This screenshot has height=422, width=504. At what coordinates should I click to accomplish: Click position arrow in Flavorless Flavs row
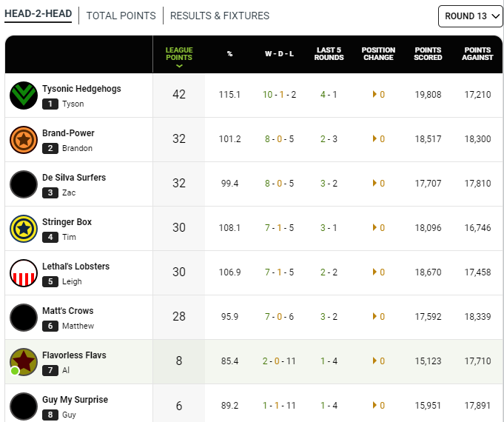[x=374, y=361]
